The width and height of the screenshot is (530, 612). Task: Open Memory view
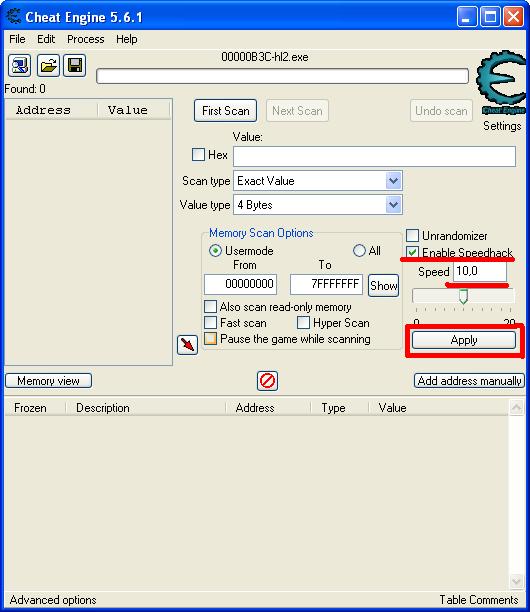48,381
